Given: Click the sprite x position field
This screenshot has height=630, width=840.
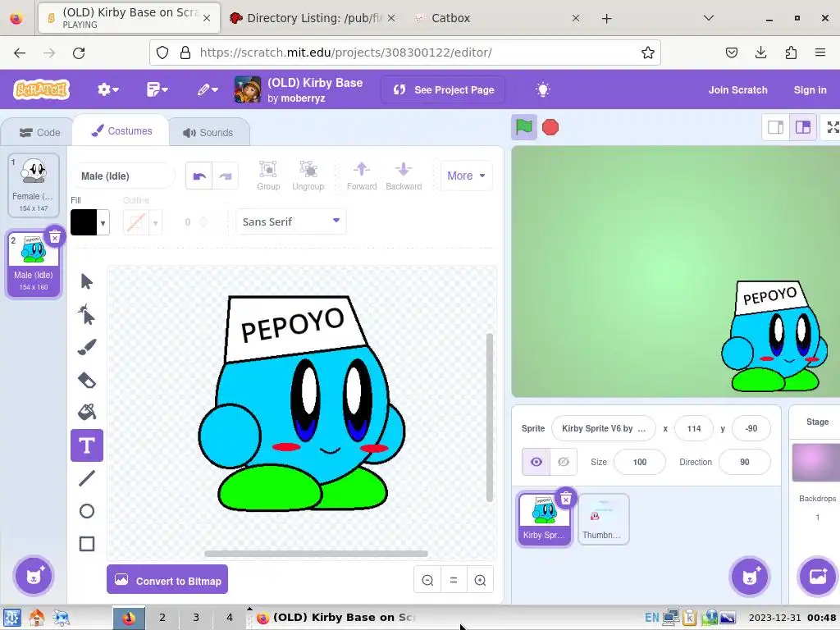Looking at the screenshot, I should [694, 428].
